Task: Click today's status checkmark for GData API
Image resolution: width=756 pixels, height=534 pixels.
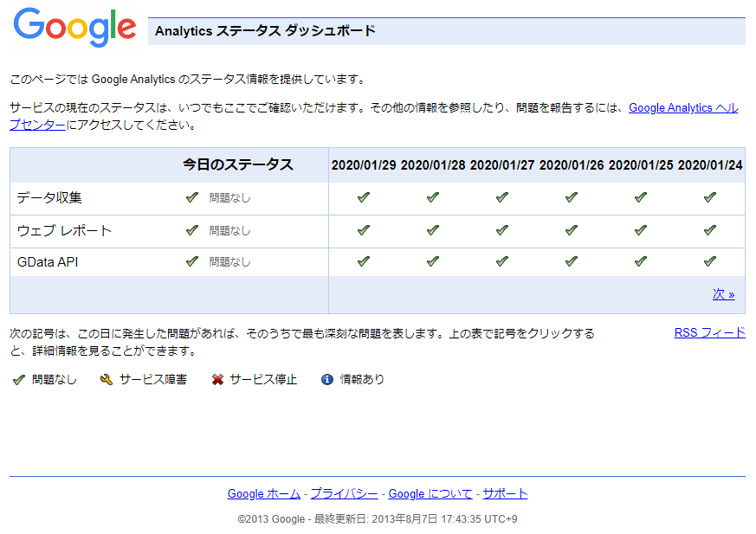Action: [192, 261]
